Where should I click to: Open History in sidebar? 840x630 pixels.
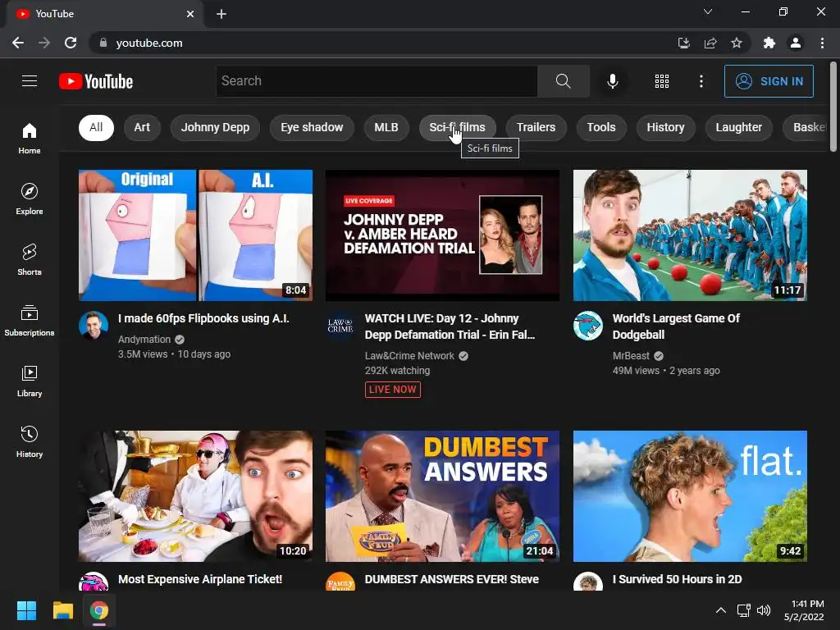click(x=30, y=441)
